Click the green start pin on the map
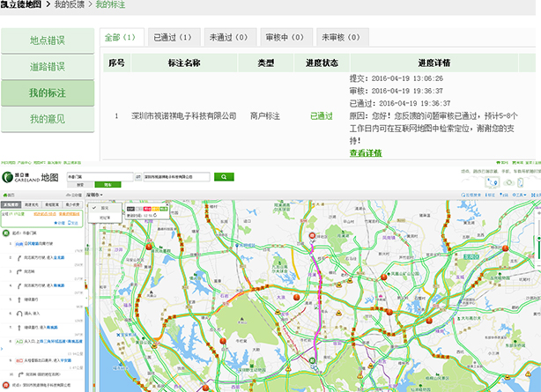The image size is (541, 392). coord(312,361)
